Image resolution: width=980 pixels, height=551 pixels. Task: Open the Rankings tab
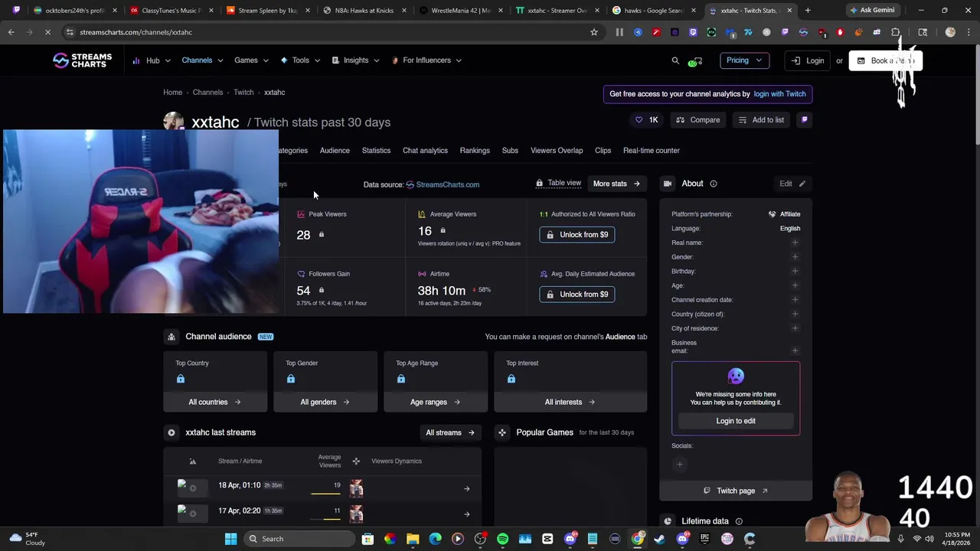(475, 151)
